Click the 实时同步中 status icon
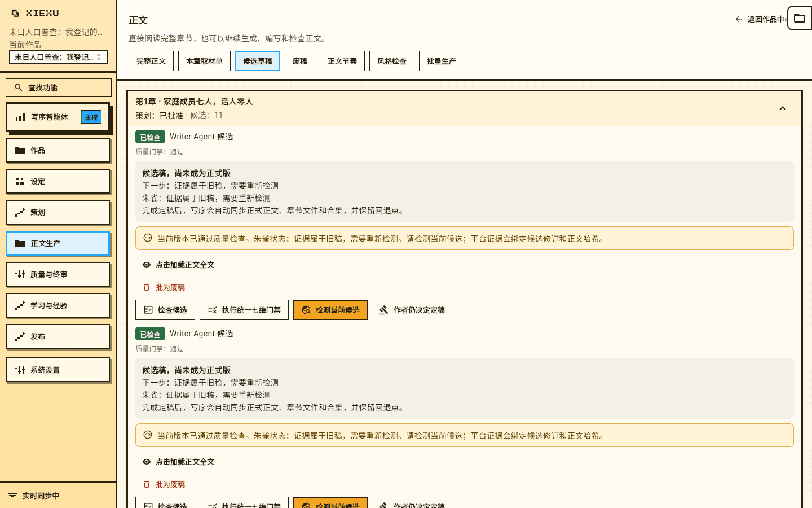Screen dimensions: 812x508 point(12,496)
